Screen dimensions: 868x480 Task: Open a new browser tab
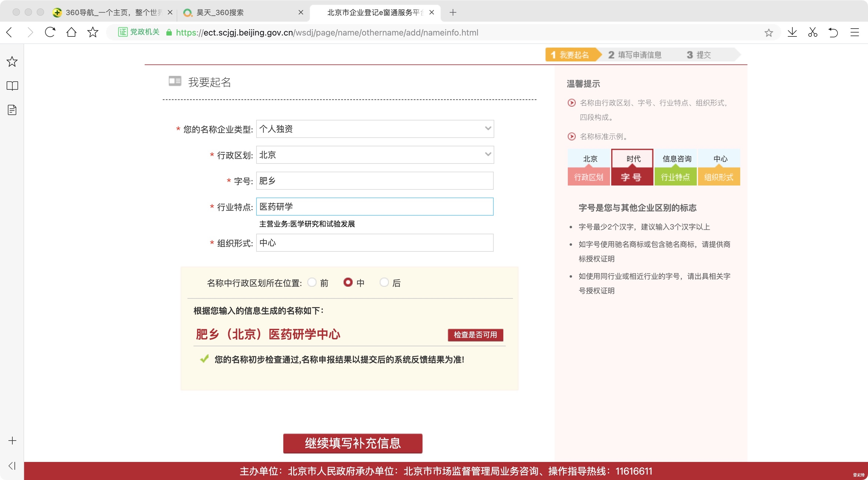[x=453, y=12]
